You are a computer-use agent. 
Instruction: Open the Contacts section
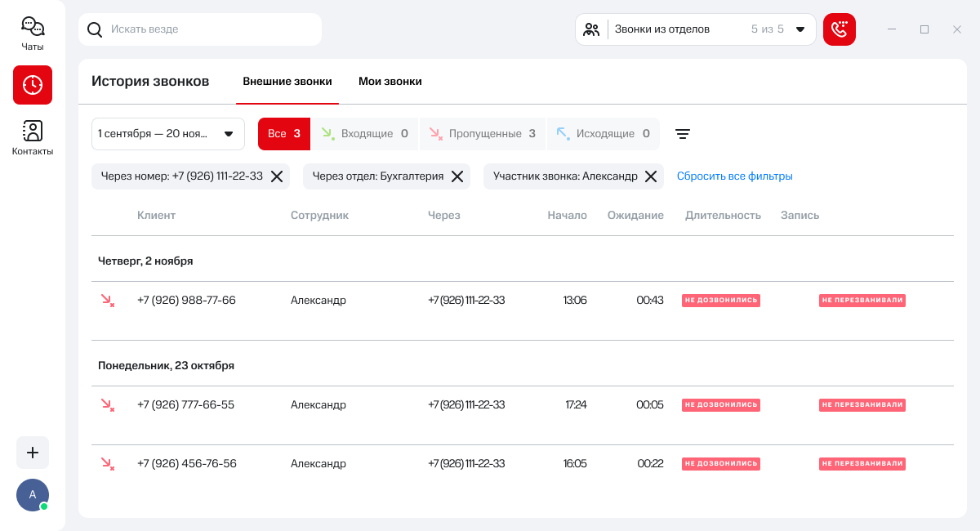33,137
